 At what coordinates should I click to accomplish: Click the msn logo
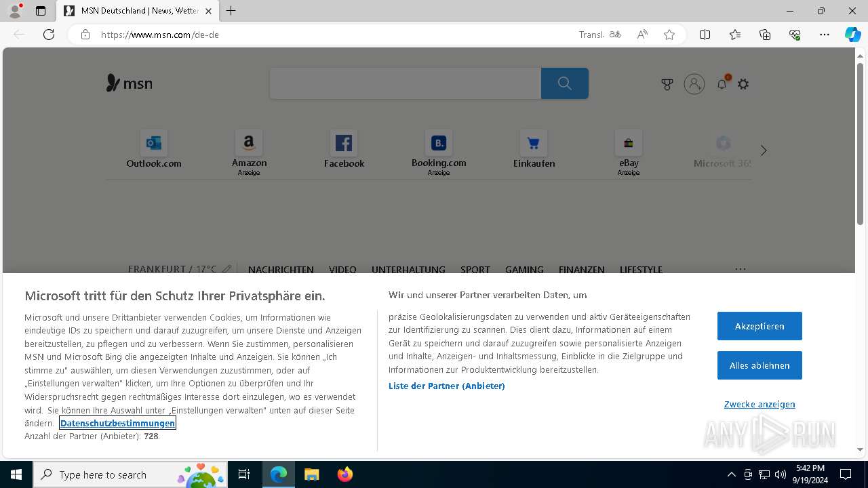coord(129,83)
